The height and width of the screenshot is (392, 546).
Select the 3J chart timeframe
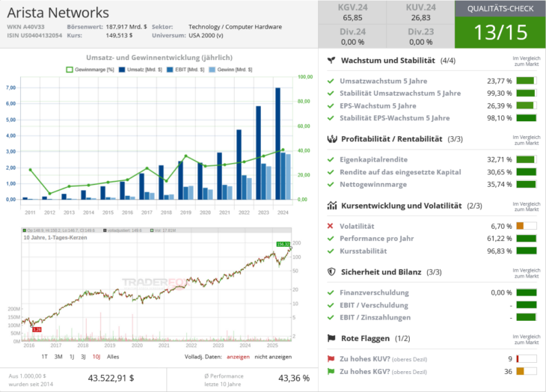tap(83, 357)
